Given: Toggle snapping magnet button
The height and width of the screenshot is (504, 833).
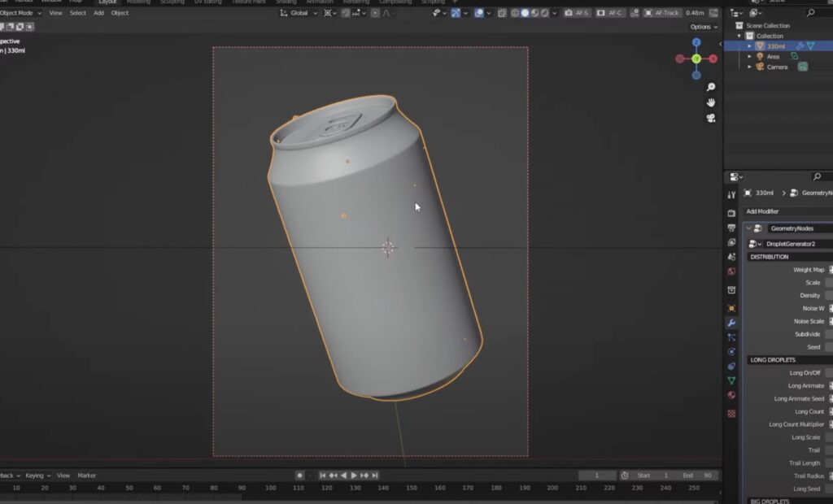Looking at the screenshot, I should pos(346,13).
